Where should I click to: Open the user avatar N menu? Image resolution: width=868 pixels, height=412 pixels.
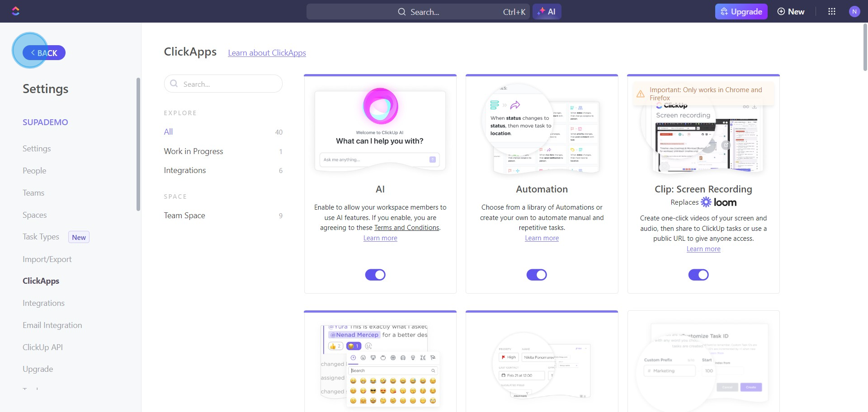pyautogui.click(x=854, y=12)
